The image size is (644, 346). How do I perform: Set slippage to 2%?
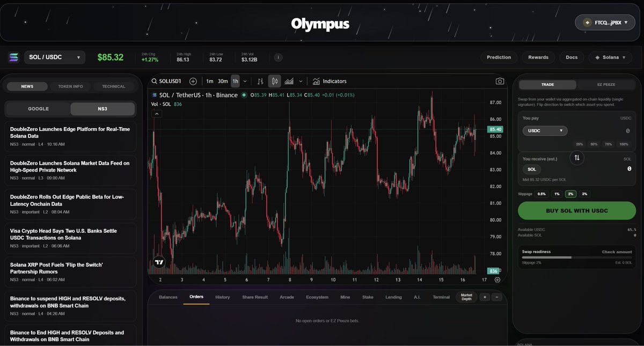pos(570,194)
